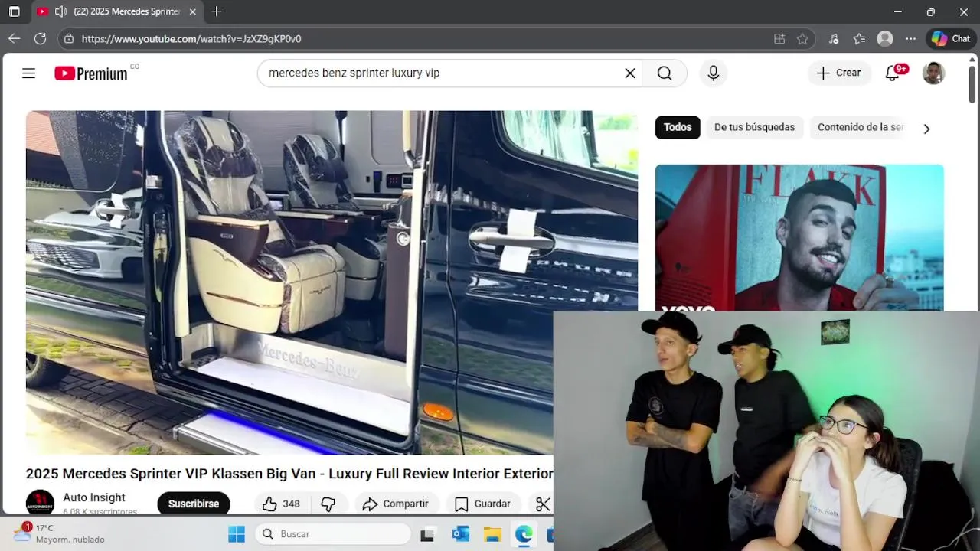Like the video with thumbs up
The width and height of the screenshot is (980, 551).
(281, 504)
